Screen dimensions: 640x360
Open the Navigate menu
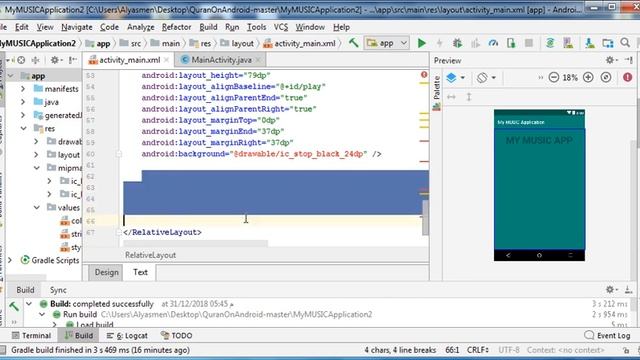pos(77,27)
